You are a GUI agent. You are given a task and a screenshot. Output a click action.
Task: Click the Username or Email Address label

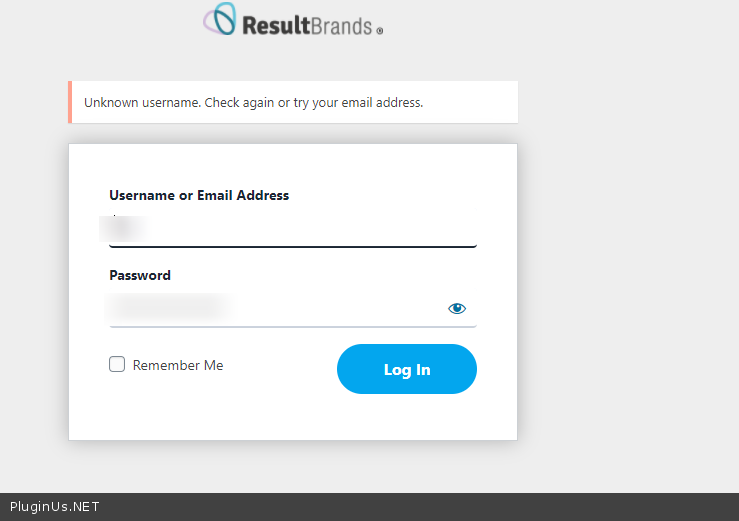pos(199,196)
